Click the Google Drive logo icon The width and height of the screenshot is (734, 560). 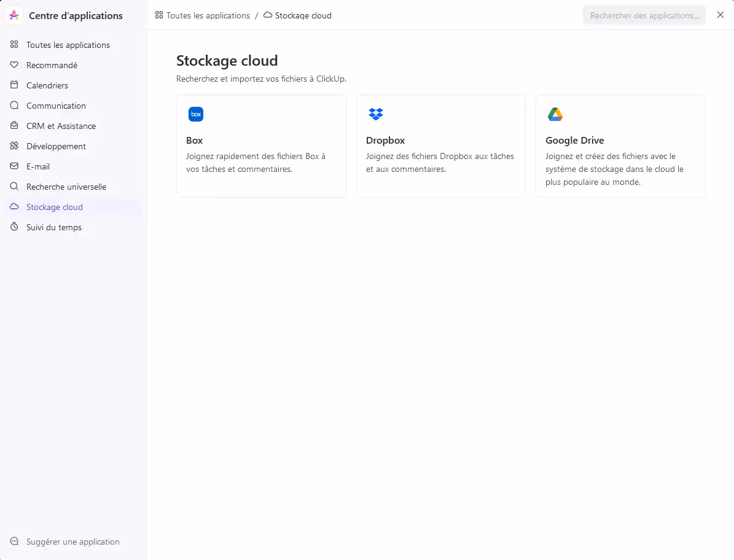point(555,114)
